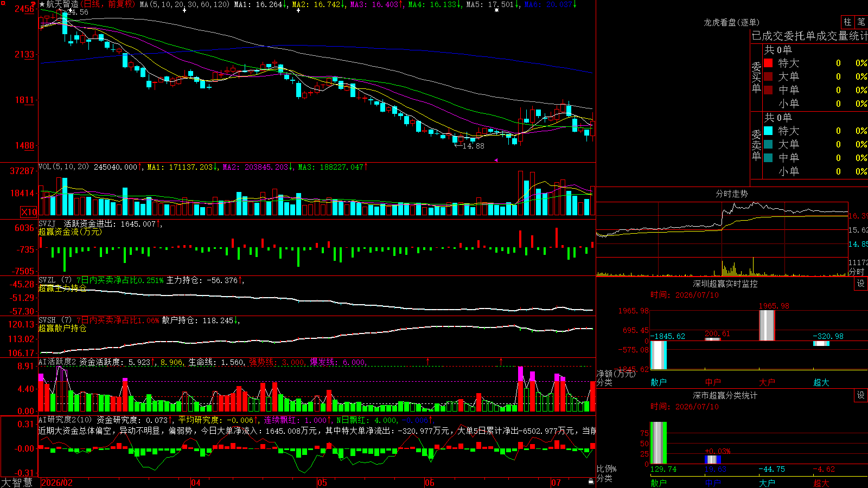
Task: Click the 大户 bar labeled 1965.98
Action: tap(767, 325)
